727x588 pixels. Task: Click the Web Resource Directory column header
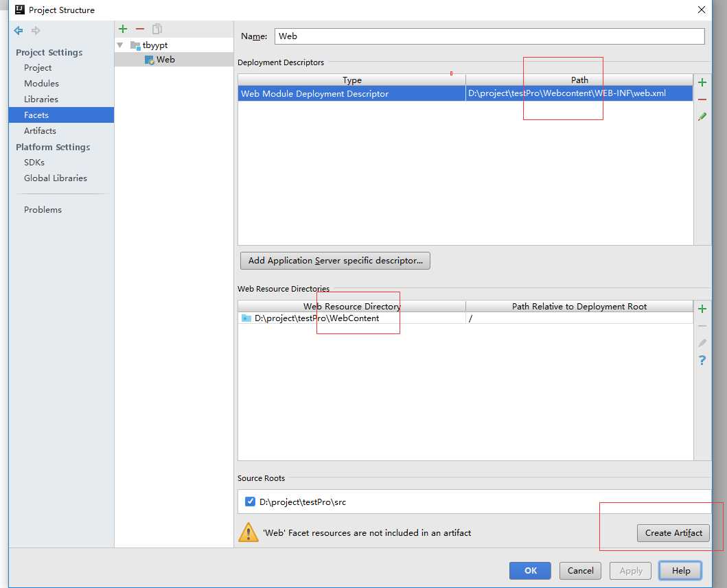coord(352,306)
